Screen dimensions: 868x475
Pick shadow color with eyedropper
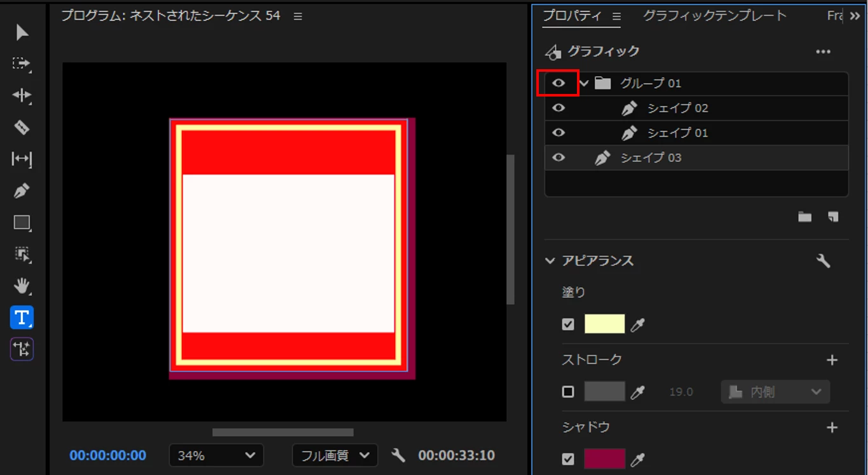coord(637,458)
